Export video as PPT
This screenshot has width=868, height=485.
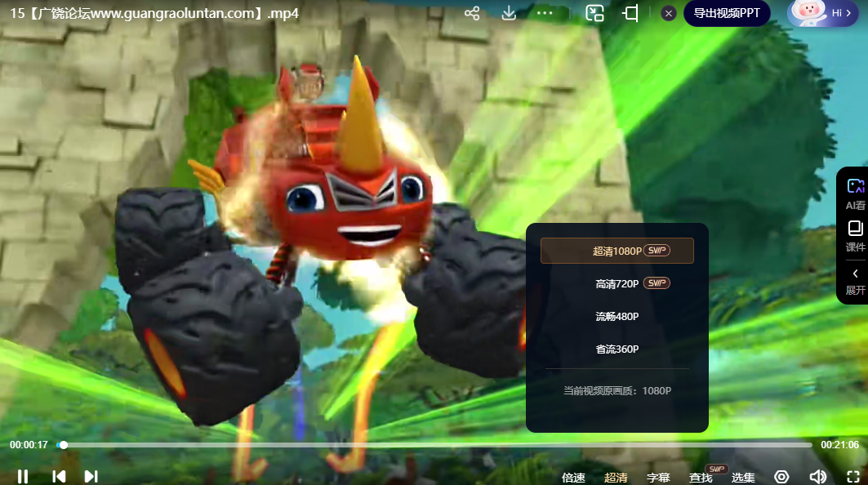(727, 13)
